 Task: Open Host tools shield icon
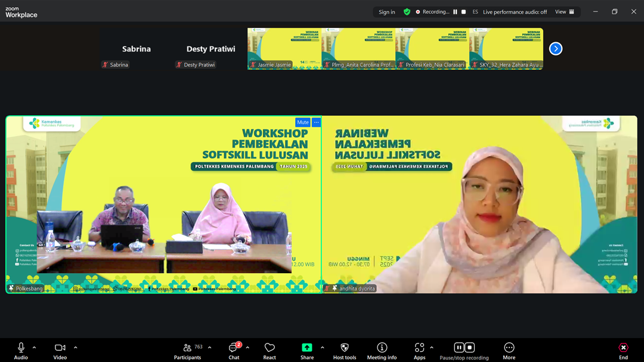344,348
